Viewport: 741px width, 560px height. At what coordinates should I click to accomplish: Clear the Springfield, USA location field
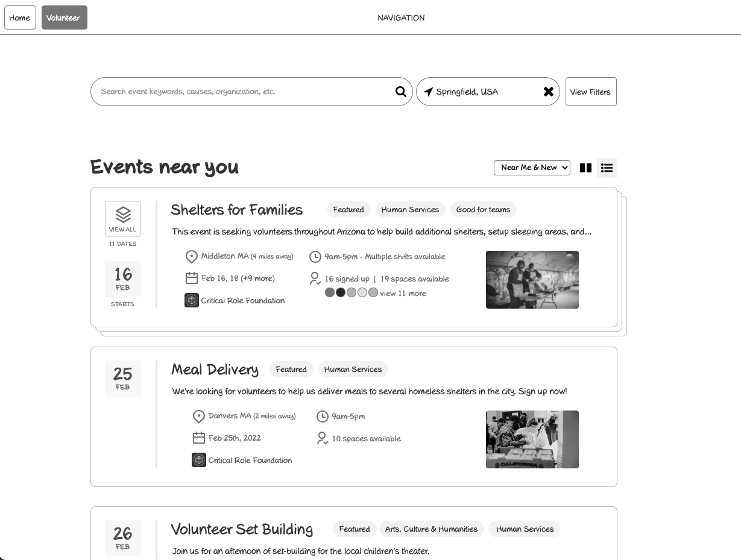pyautogui.click(x=548, y=92)
